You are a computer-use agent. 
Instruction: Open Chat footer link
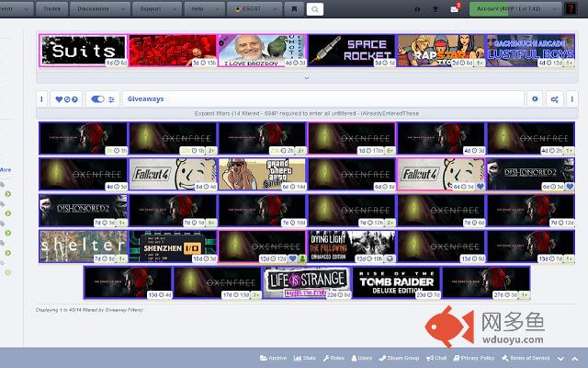pos(436,358)
